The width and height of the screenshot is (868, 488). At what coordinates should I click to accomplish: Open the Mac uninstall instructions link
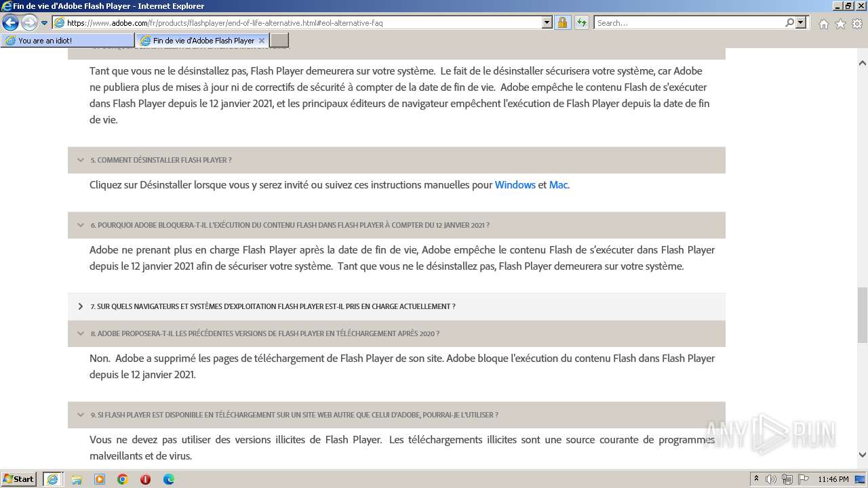[x=558, y=185]
